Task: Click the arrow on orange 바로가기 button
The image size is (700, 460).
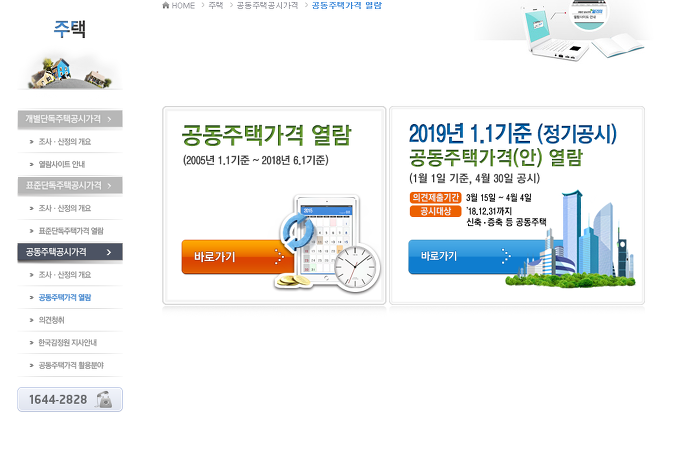Action: 279,257
